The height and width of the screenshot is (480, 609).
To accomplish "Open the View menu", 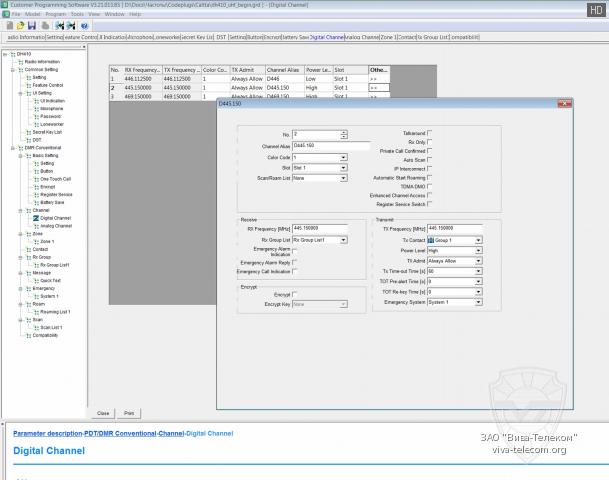I will pos(94,14).
